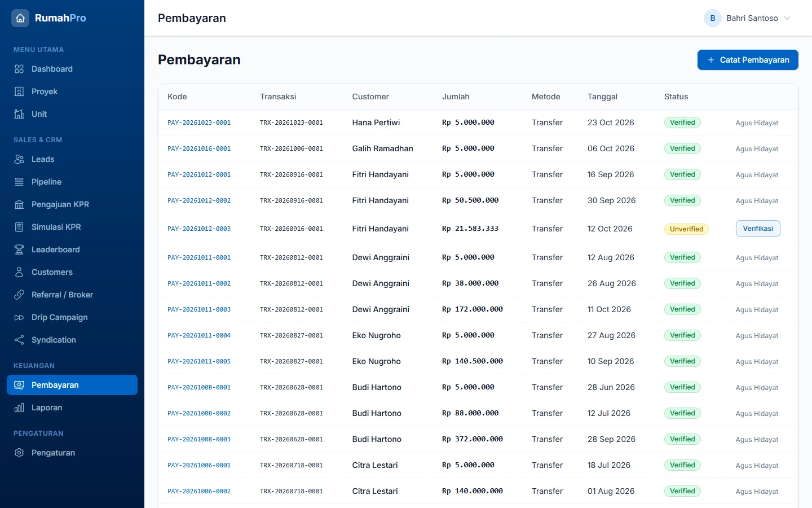Screen dimensions: 812x508
Task: Click the Referral / Broker link icon
Action: pos(19,295)
